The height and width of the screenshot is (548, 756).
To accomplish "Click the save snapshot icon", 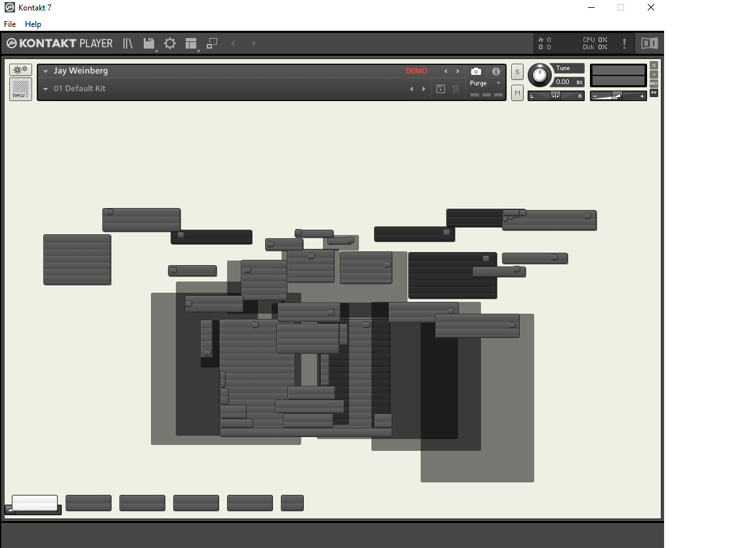I will pos(441,89).
